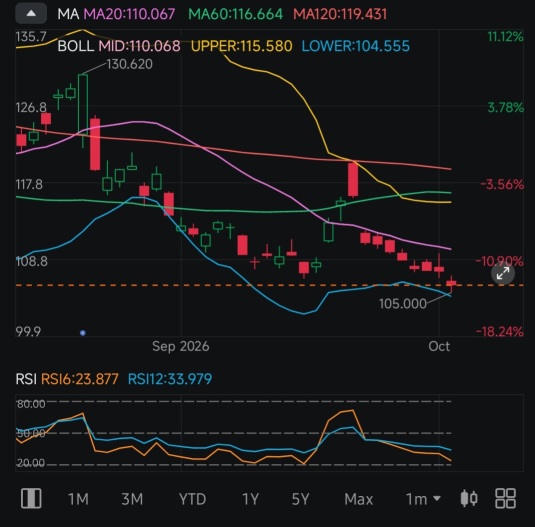Tap the 135.7 price axis label
Viewport: 535px width, 527px height.
point(31,36)
